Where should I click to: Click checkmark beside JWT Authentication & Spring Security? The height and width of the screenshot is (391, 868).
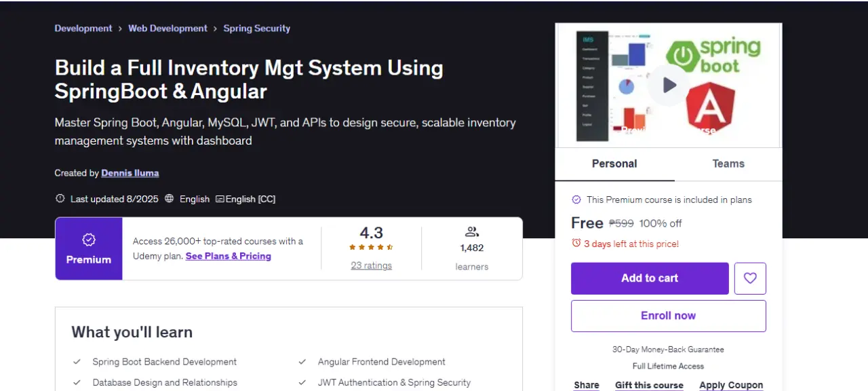click(x=302, y=382)
